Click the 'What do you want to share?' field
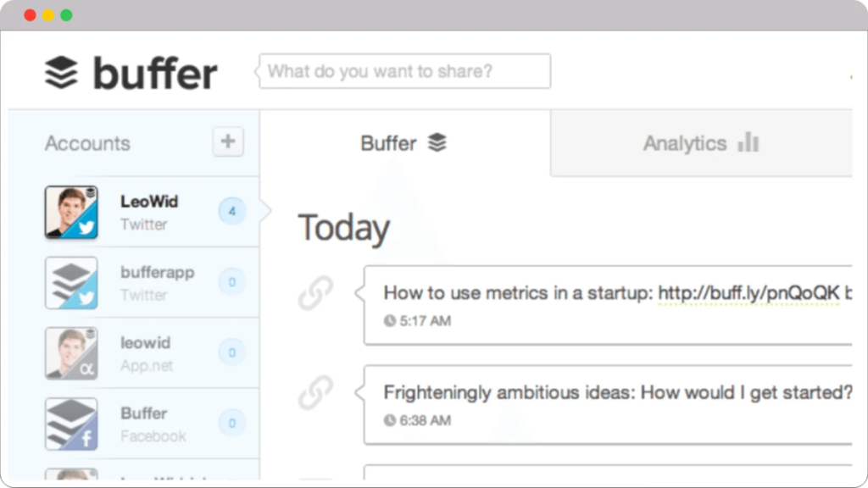868x488 pixels. (403, 71)
